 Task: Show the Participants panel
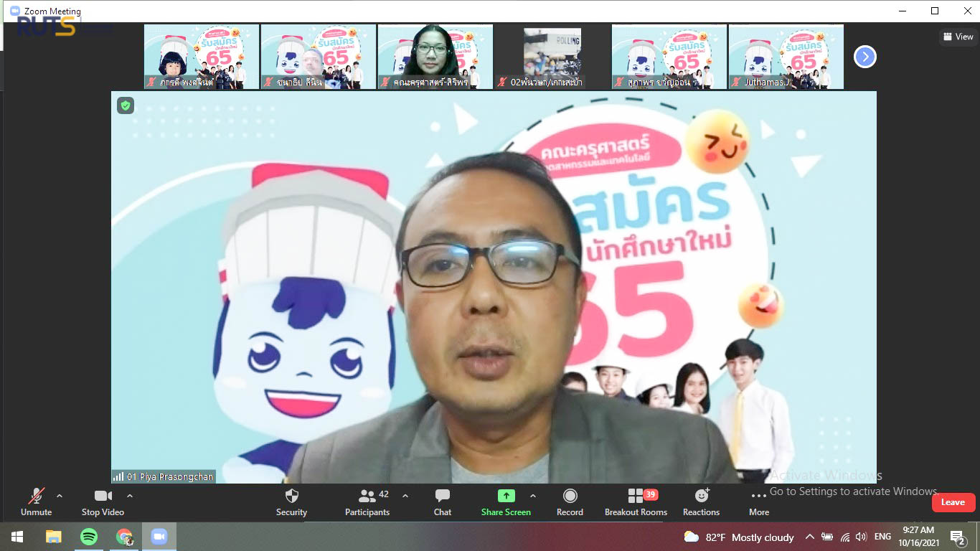coord(367,501)
